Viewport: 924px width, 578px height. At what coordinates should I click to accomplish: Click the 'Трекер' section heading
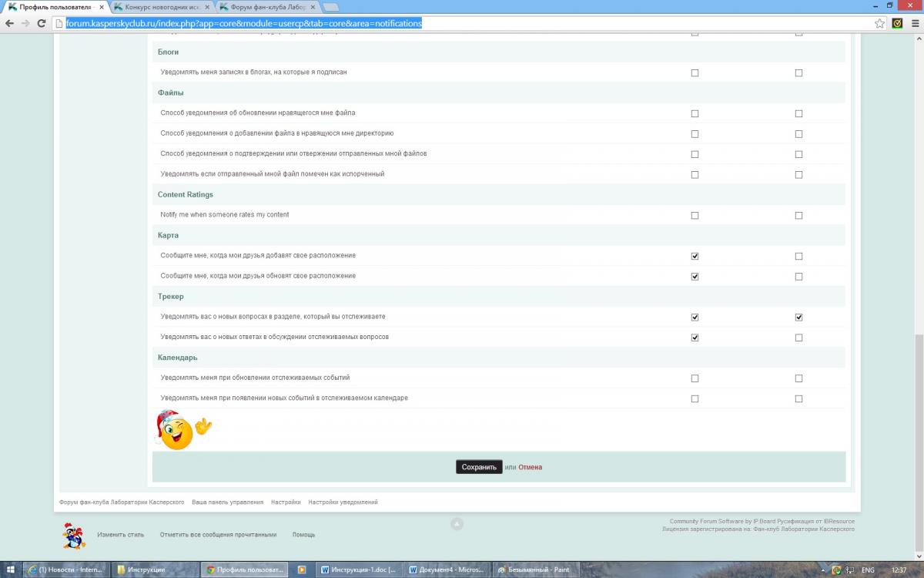170,297
